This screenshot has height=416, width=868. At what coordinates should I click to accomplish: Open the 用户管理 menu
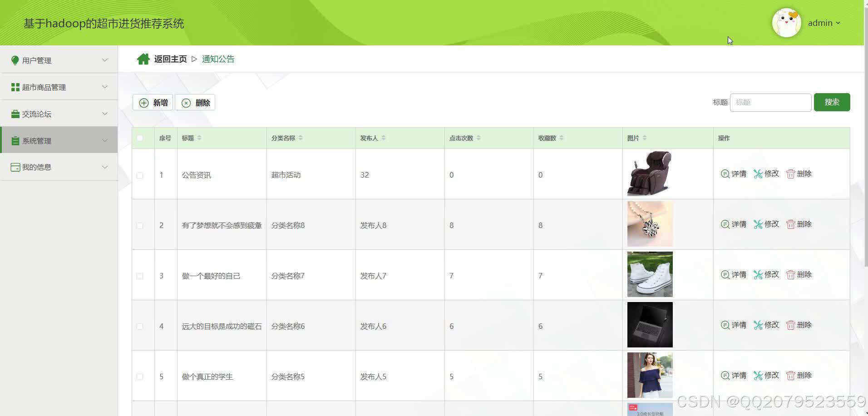[59, 60]
